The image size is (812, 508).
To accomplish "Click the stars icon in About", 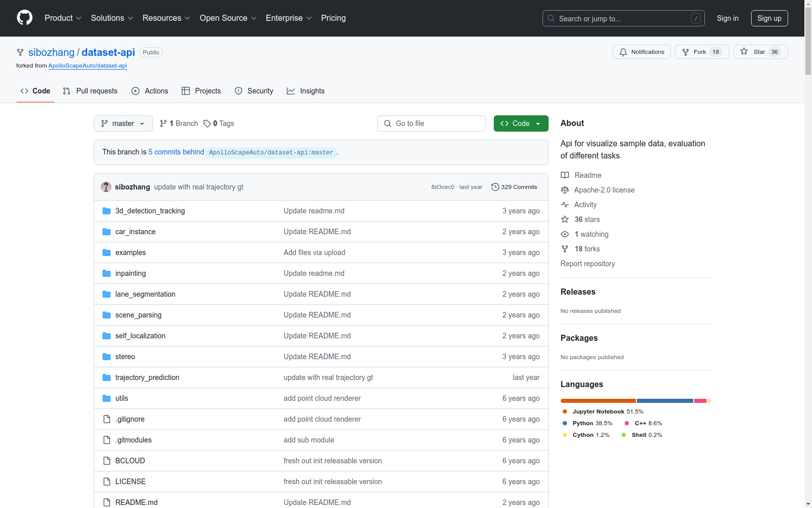I will point(565,219).
